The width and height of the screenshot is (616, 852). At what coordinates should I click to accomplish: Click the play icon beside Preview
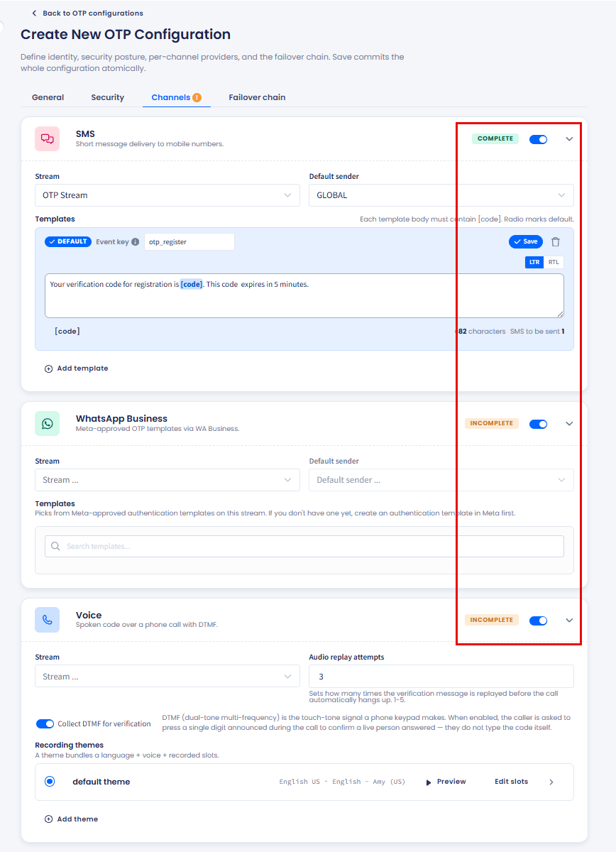pyautogui.click(x=429, y=782)
